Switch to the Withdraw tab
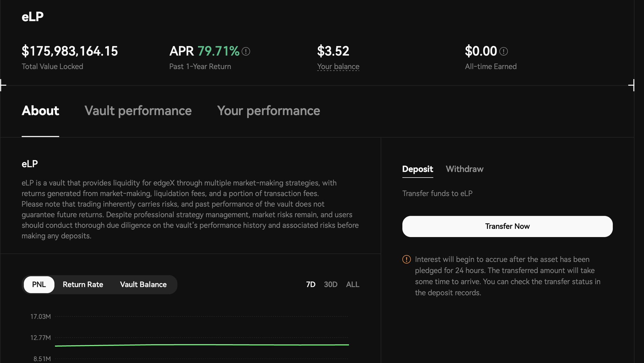Viewport: 644px width, 363px height. click(x=464, y=169)
